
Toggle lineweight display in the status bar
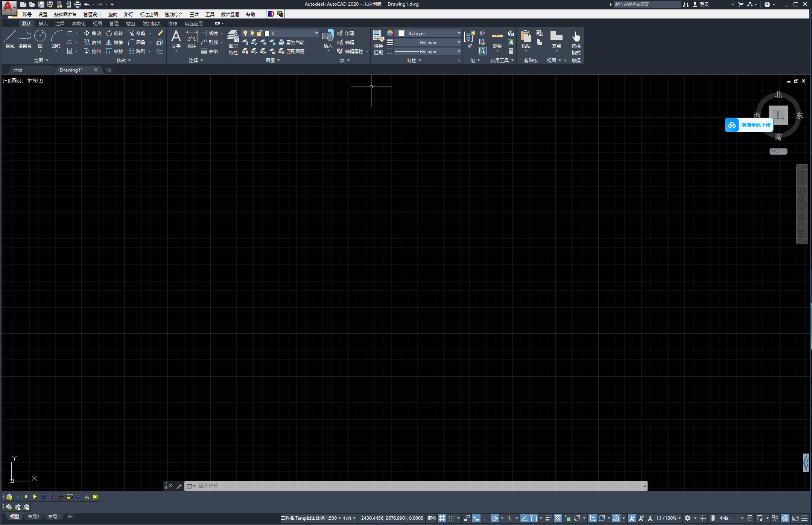tap(548, 518)
